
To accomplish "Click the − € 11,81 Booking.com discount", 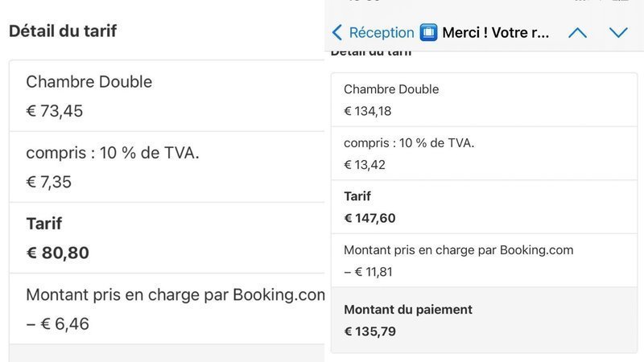I will [369, 272].
